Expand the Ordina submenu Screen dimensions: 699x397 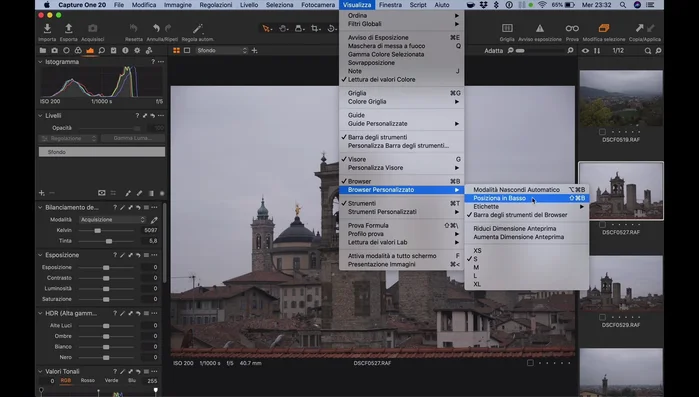(401, 15)
